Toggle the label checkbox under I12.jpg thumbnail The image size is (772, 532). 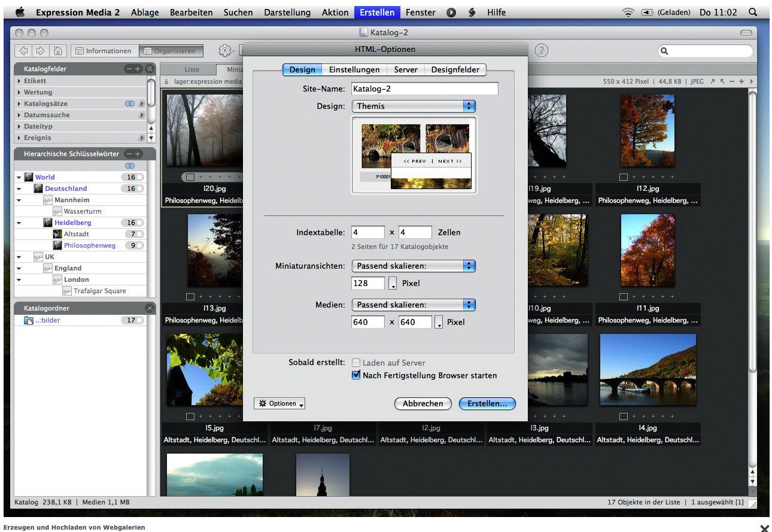[624, 177]
